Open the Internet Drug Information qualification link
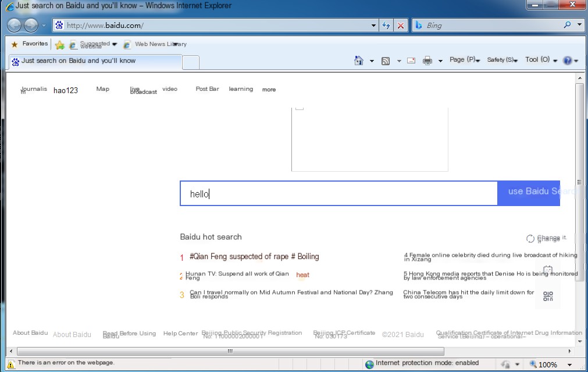Image resolution: width=588 pixels, height=372 pixels. pyautogui.click(x=509, y=334)
